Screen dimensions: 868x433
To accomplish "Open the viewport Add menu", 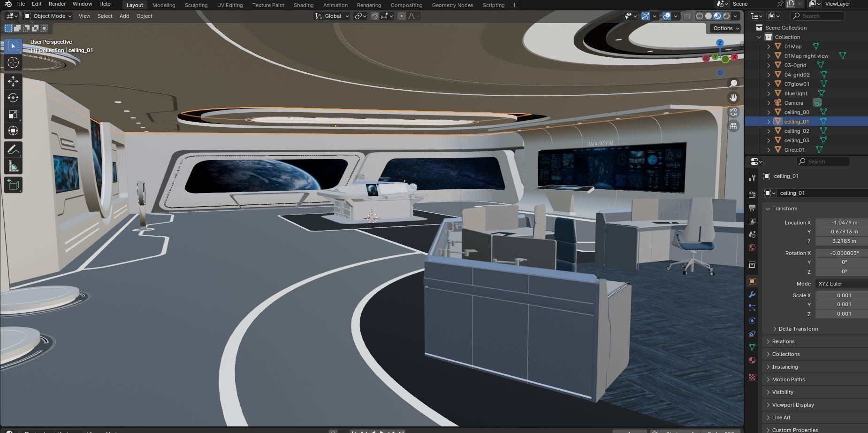I will tap(124, 16).
